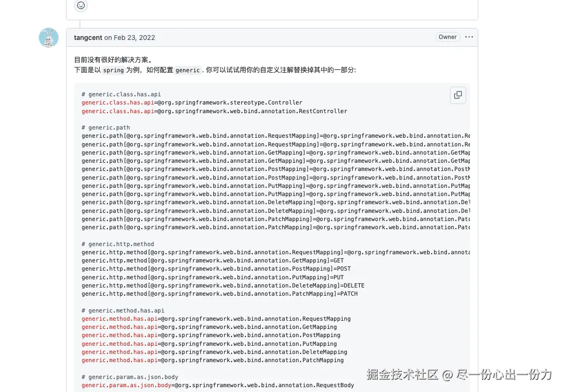Click the http.method line with RequestMapping annotation

(x=276, y=252)
